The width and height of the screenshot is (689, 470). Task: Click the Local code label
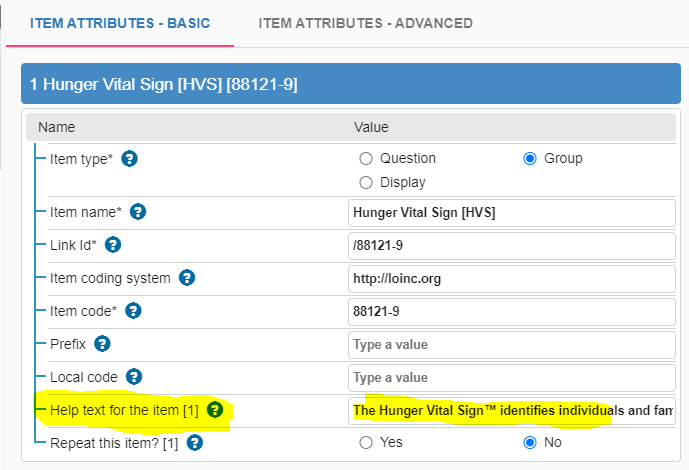click(84, 377)
